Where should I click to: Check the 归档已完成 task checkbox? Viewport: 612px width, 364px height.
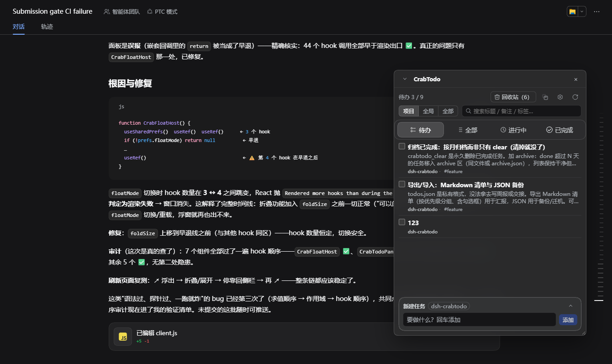402,146
